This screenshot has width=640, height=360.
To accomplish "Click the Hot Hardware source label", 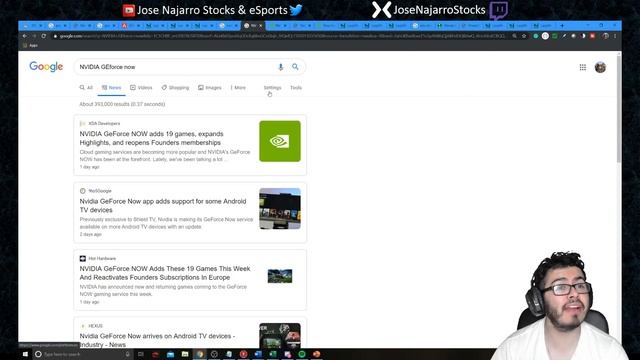I will pyautogui.click(x=102, y=258).
